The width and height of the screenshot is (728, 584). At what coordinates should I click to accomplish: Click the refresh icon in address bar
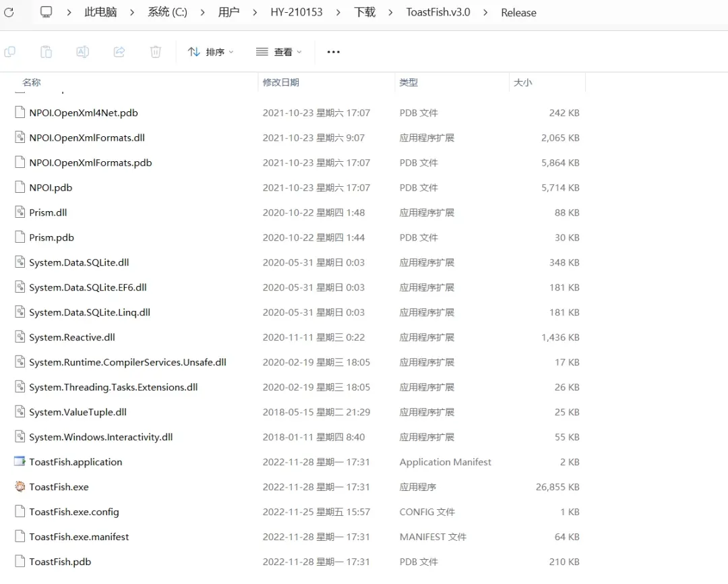(x=9, y=12)
